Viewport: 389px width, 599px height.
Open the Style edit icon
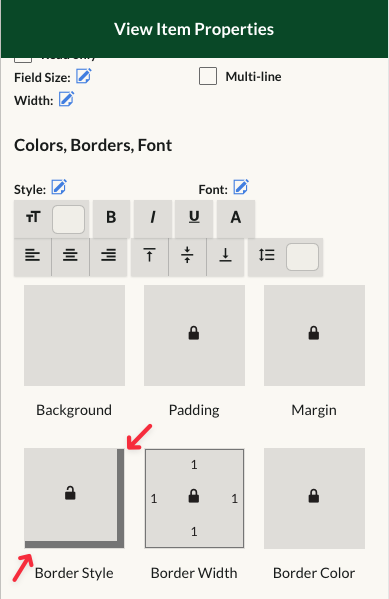(59, 187)
